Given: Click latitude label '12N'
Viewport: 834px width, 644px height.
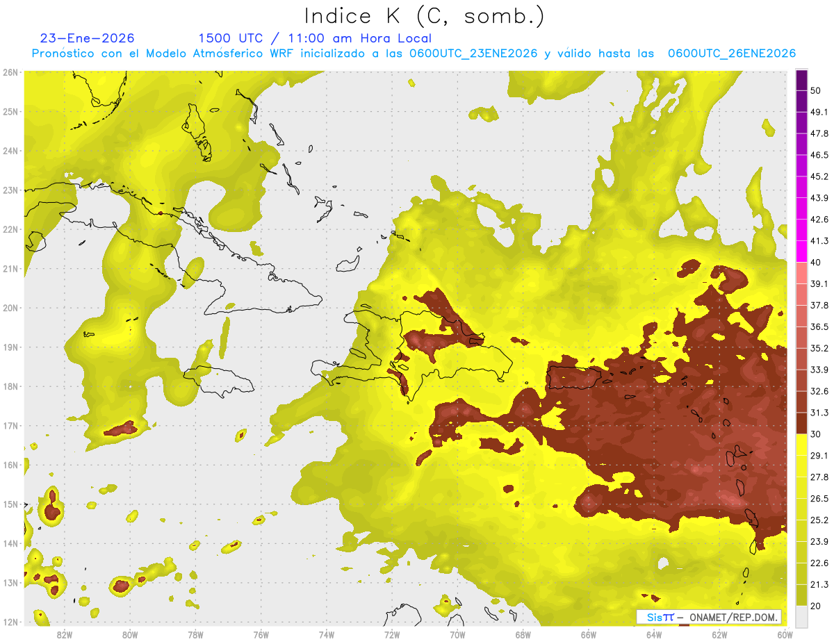Looking at the screenshot, I should [10, 622].
